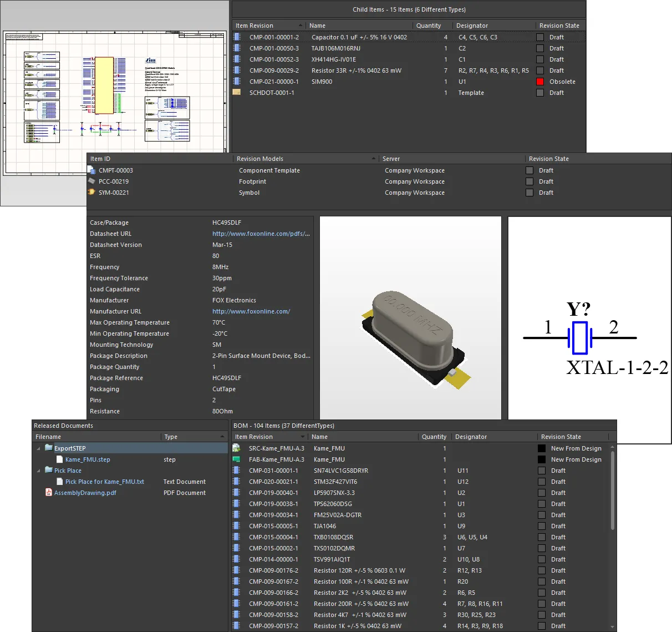Click the footprint icon next to PCC-00219
Image resolution: width=672 pixels, height=632 pixels.
coord(92,181)
